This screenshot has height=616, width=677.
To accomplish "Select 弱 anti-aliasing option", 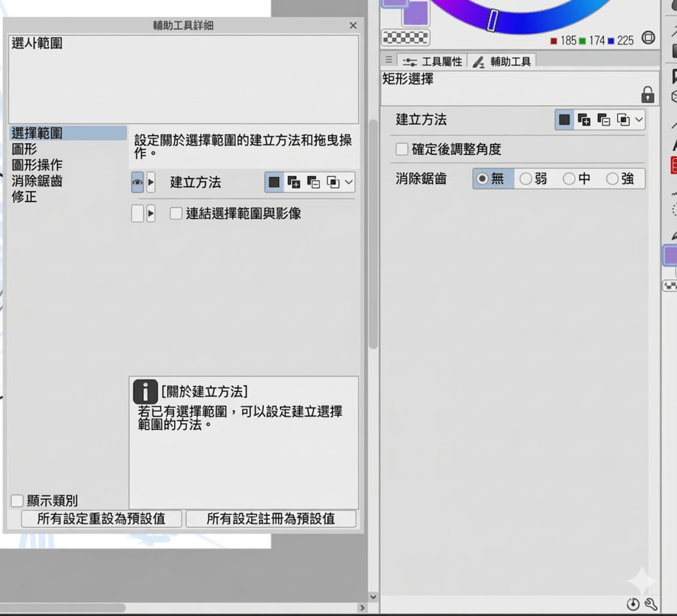I will click(533, 178).
